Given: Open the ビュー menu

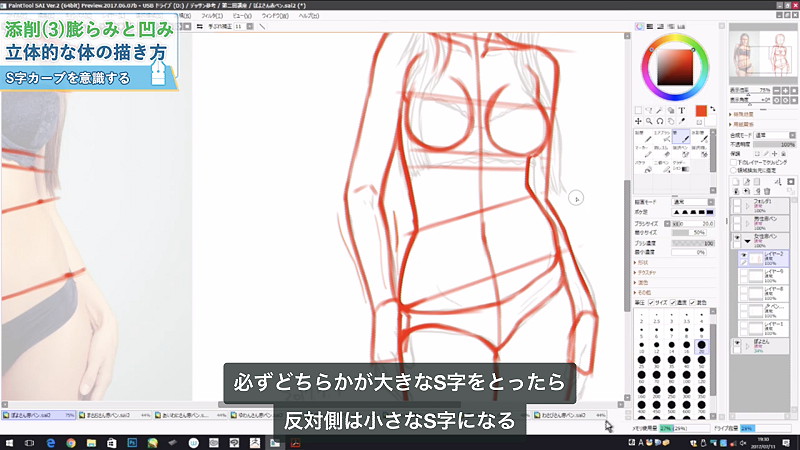Looking at the screenshot, I should [x=242, y=16].
